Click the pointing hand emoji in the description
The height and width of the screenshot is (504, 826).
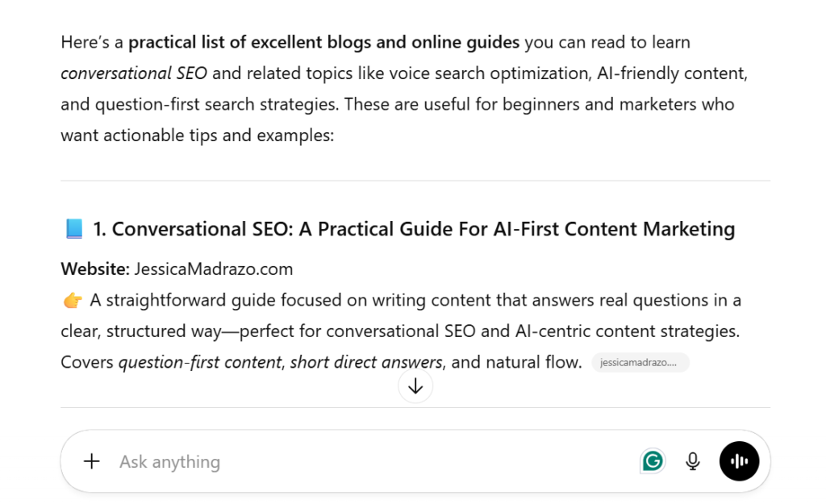(x=73, y=300)
